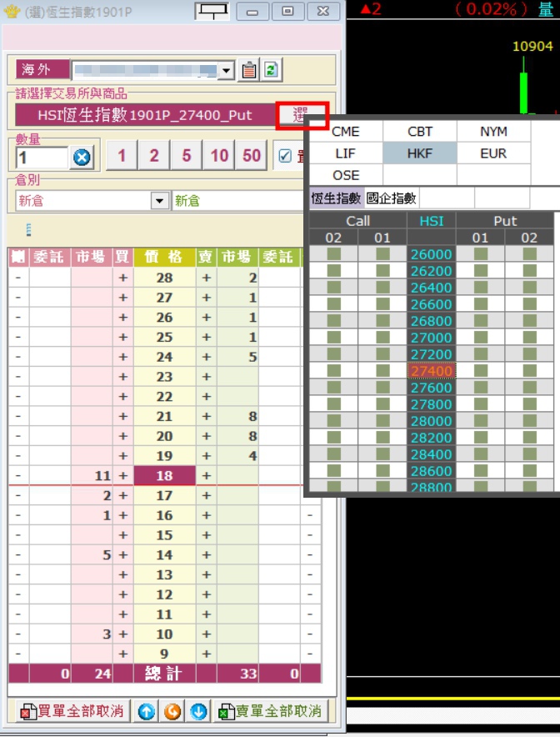Open the account dropdown beside 海外
The image size is (560, 737).
click(227, 71)
